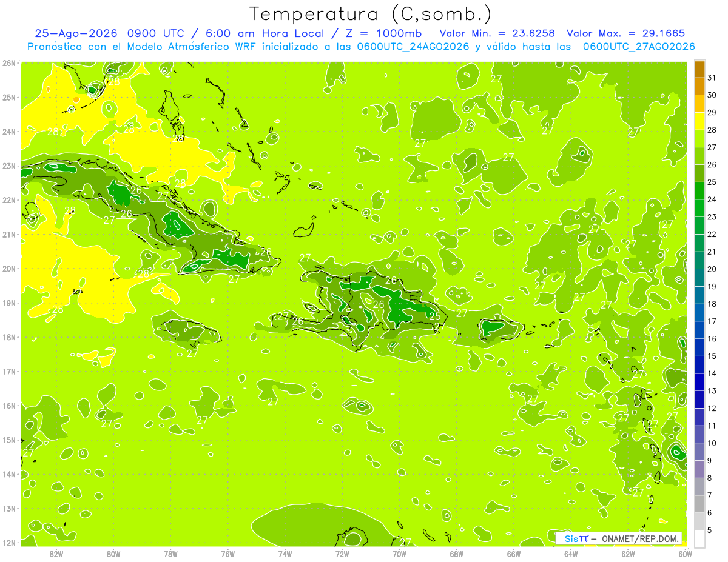This screenshot has height=562, width=728.
Task: Click 'Valor Max. = 29.1665' text
Action: [625, 33]
